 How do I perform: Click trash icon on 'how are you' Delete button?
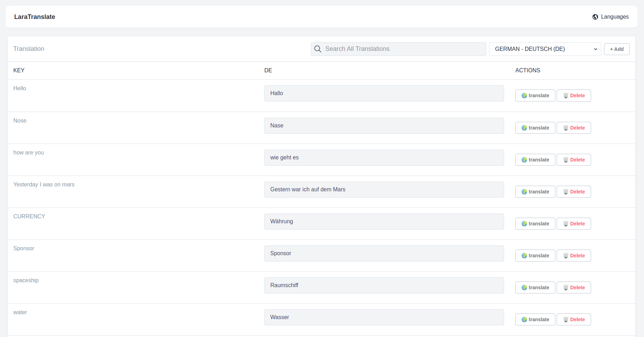(x=566, y=160)
